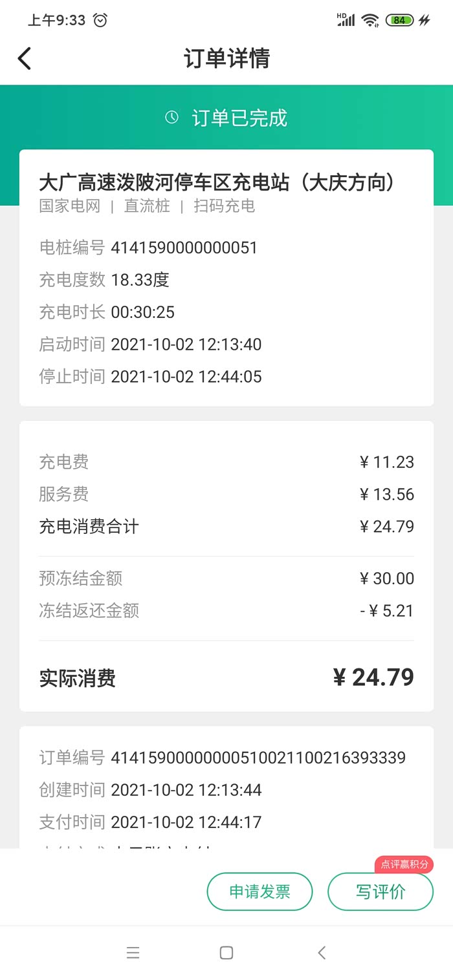Tap the 实际消费 total amount ¥24.79
The image size is (453, 980).
click(x=373, y=677)
